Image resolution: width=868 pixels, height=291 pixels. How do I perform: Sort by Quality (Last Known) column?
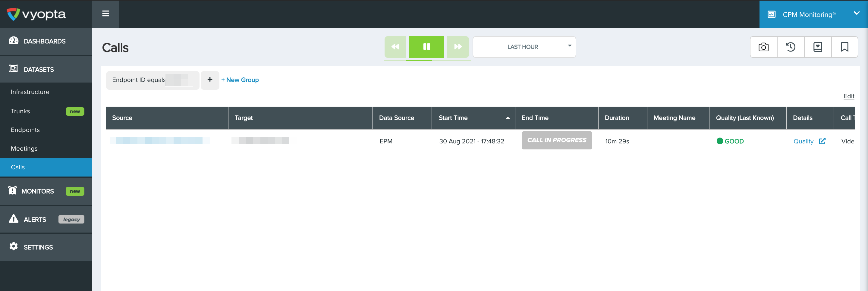pos(747,118)
